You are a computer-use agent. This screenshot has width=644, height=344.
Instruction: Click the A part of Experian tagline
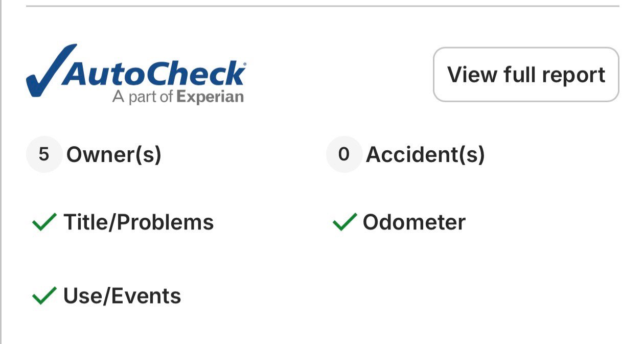point(178,97)
